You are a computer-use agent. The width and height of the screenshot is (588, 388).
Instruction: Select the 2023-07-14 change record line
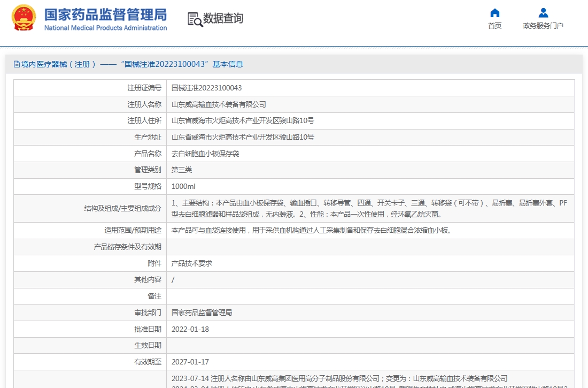(339, 378)
